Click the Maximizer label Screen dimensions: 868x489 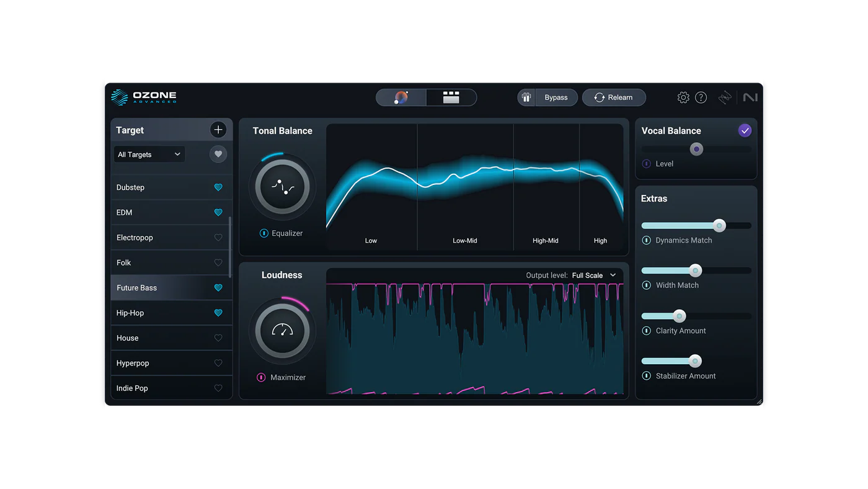coord(288,377)
